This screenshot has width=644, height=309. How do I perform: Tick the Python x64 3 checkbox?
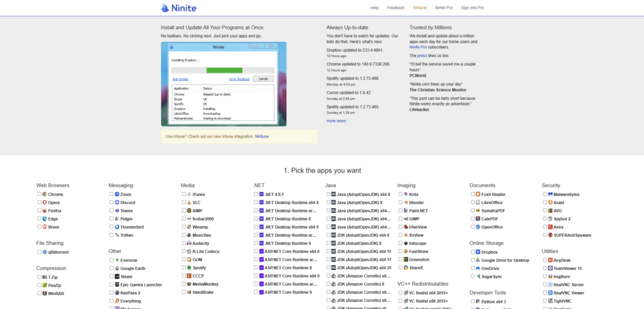click(x=473, y=301)
